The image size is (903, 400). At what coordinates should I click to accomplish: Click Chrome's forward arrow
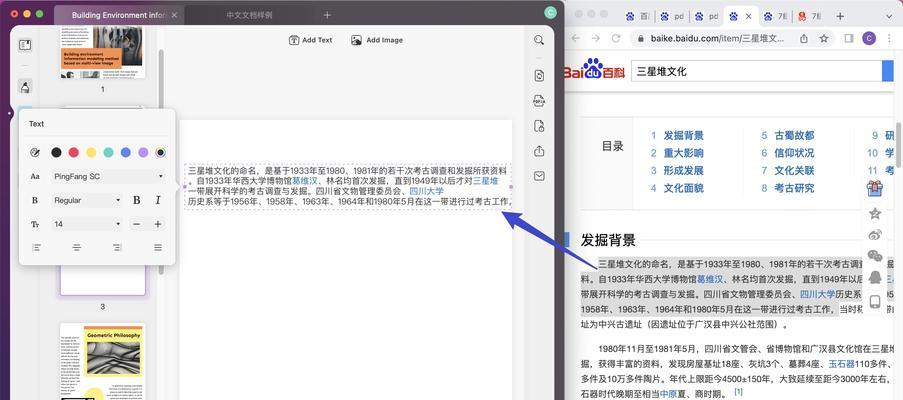pyautogui.click(x=595, y=39)
